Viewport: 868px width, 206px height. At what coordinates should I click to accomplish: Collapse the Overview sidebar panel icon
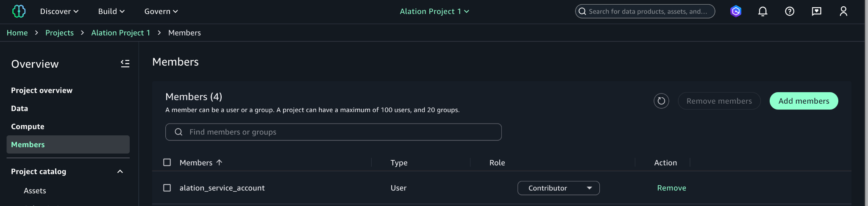point(125,63)
